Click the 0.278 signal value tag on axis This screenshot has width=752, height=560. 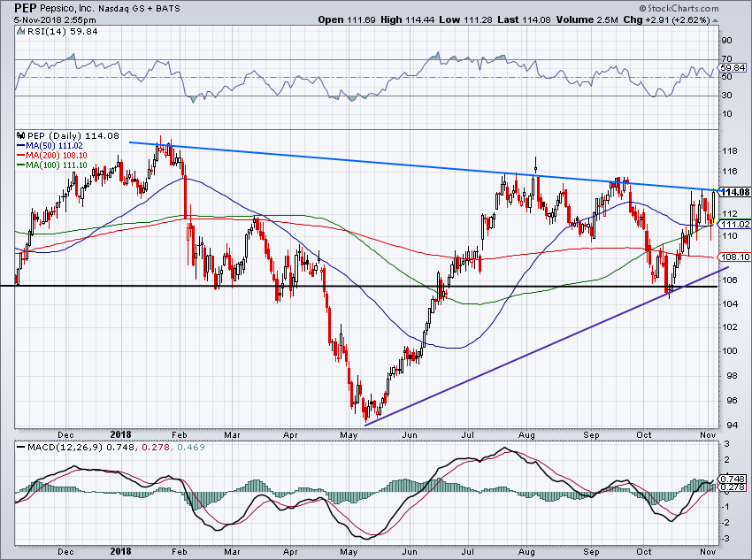point(733,487)
